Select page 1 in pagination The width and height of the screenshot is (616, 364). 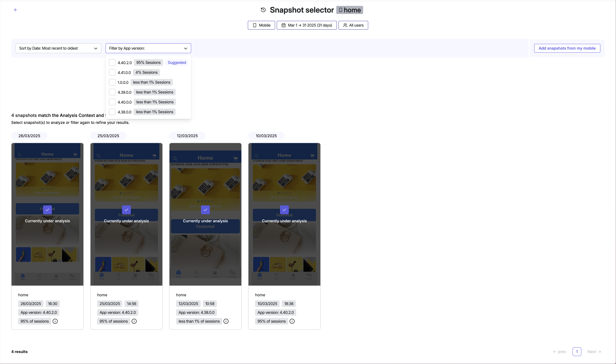click(x=577, y=352)
